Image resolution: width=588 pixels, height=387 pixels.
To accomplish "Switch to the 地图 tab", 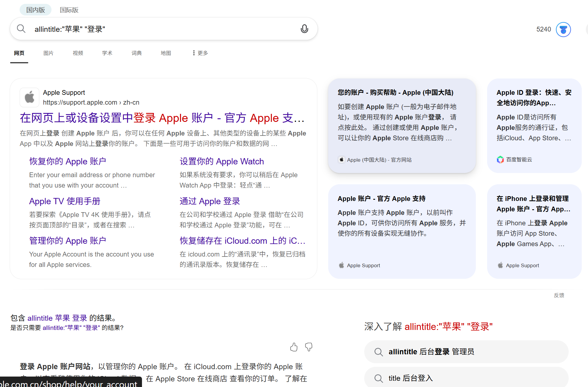I will coord(166,53).
